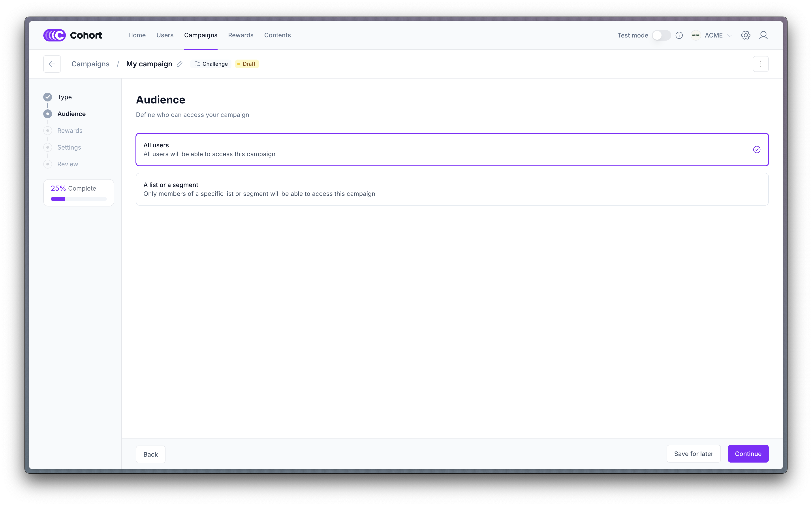The image size is (812, 506).
Task: Click Save for later button
Action: coord(693,454)
